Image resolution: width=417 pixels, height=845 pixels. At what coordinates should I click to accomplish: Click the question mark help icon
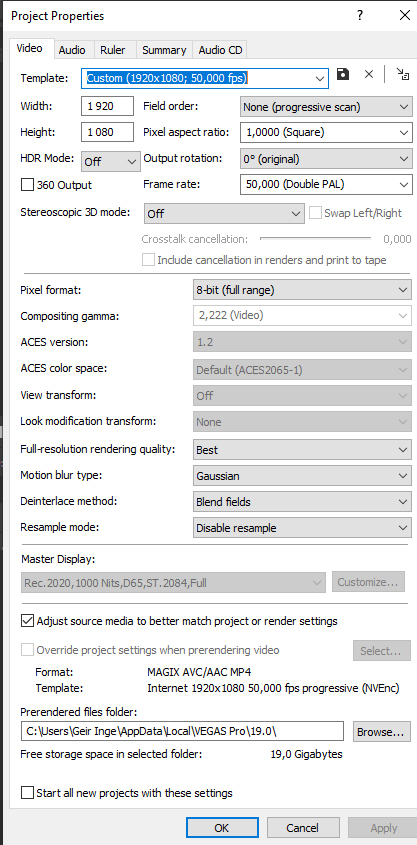coord(360,16)
